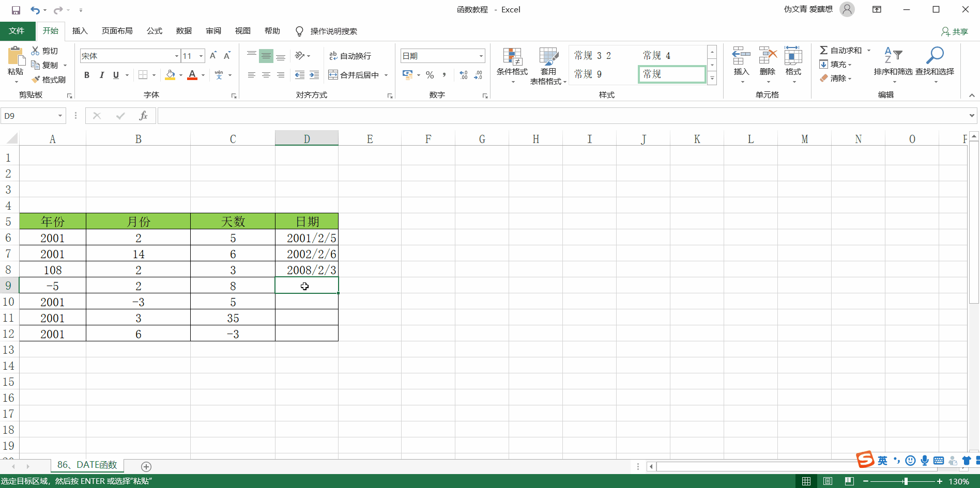The width and height of the screenshot is (980, 488).
Task: Open the Merge and Center dropdown arrow
Action: point(386,75)
